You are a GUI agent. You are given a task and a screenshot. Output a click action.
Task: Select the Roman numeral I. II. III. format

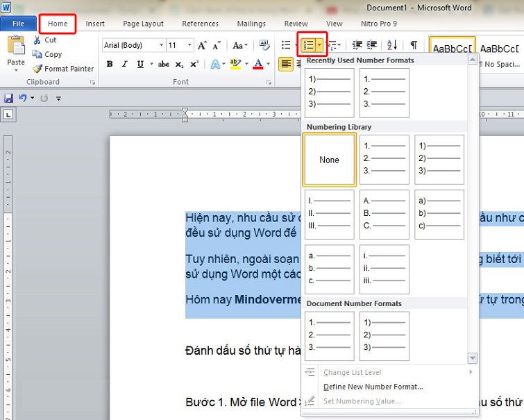329,215
